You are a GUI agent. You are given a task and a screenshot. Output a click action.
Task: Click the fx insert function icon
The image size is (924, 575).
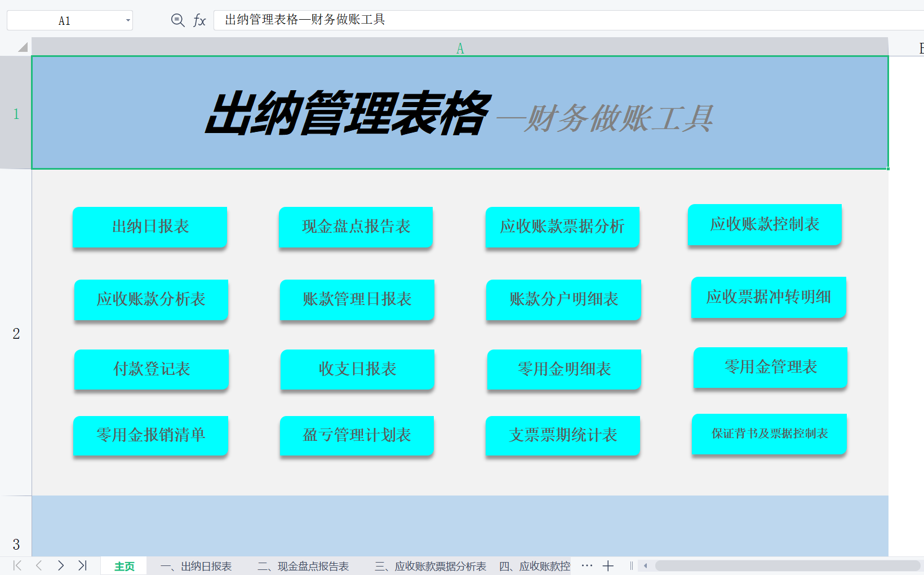(199, 21)
